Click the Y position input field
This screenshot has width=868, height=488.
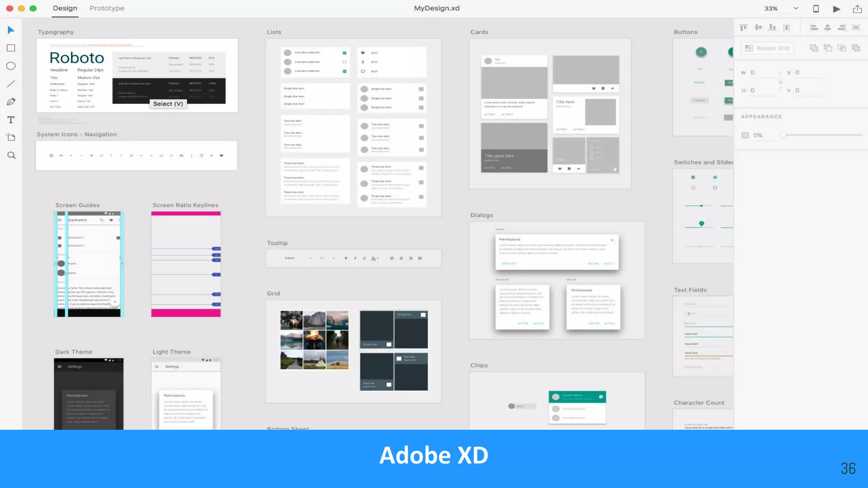point(809,91)
